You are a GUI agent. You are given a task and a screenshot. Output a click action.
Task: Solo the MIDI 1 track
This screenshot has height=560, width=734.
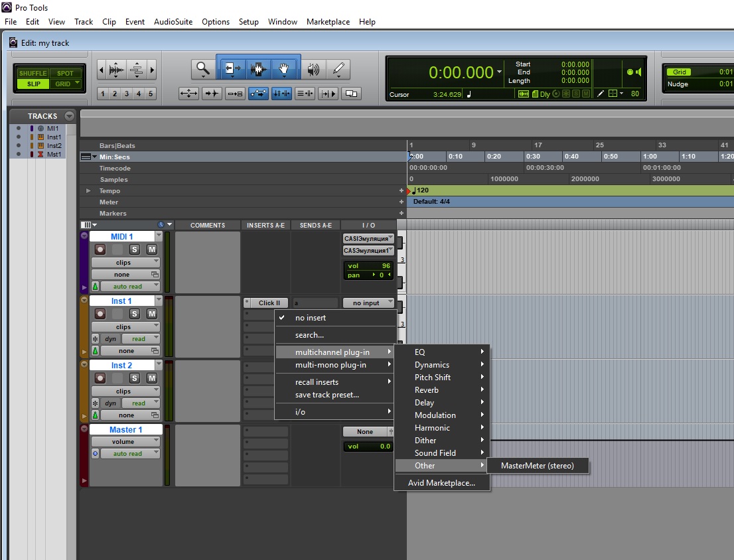[x=134, y=249]
